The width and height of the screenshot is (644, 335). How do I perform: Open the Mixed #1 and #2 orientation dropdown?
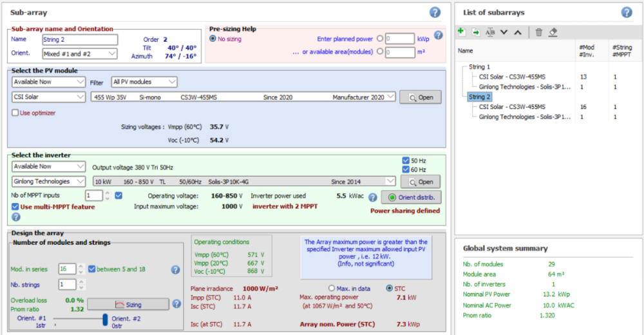tap(79, 53)
